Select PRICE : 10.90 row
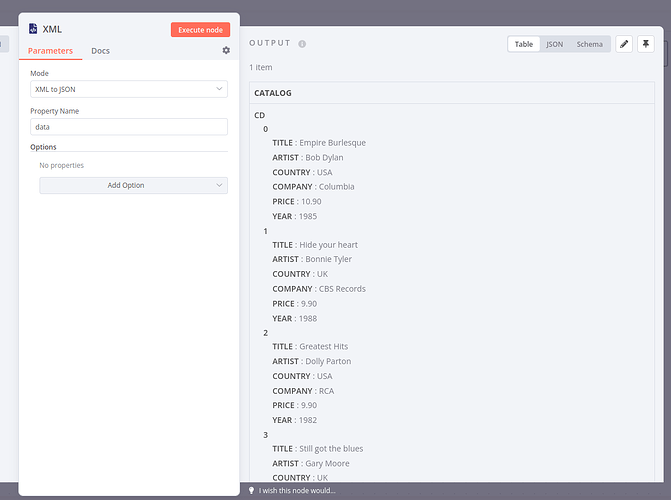 [x=297, y=202]
